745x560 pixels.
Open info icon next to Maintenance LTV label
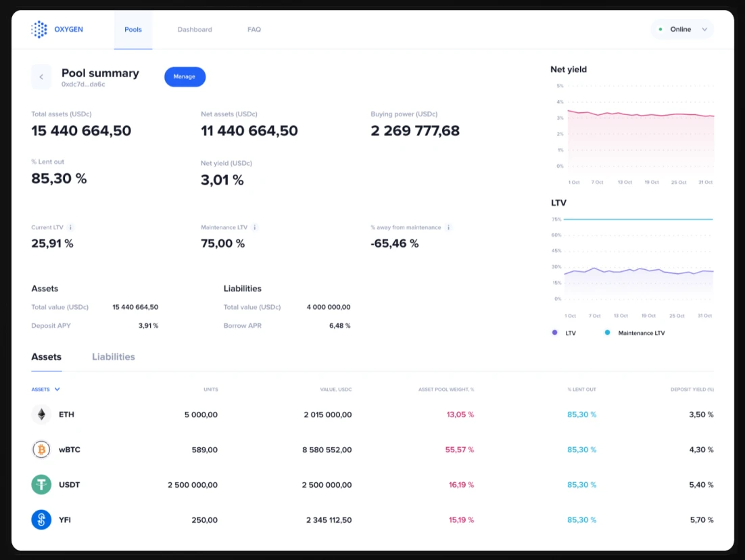pos(255,227)
